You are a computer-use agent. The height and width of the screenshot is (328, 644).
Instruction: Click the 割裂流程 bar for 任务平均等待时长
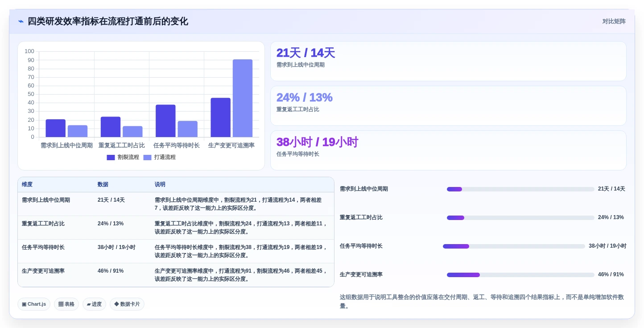tap(165, 121)
